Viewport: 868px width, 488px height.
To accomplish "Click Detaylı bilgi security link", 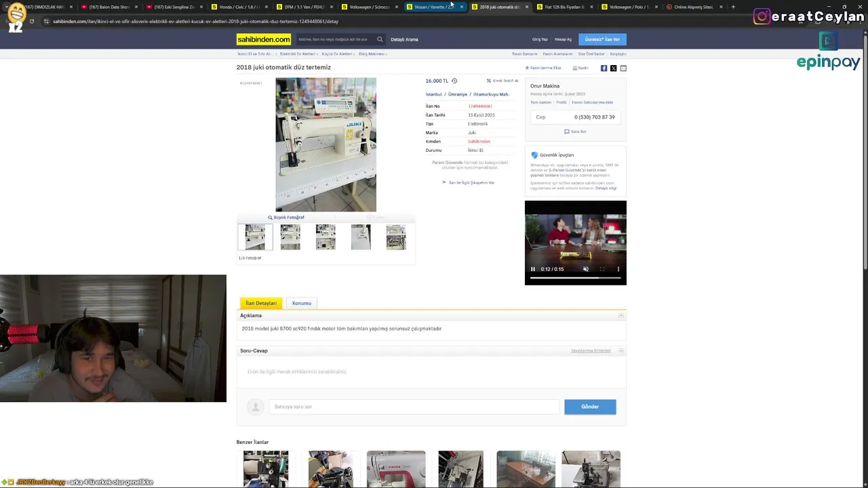I will [606, 188].
